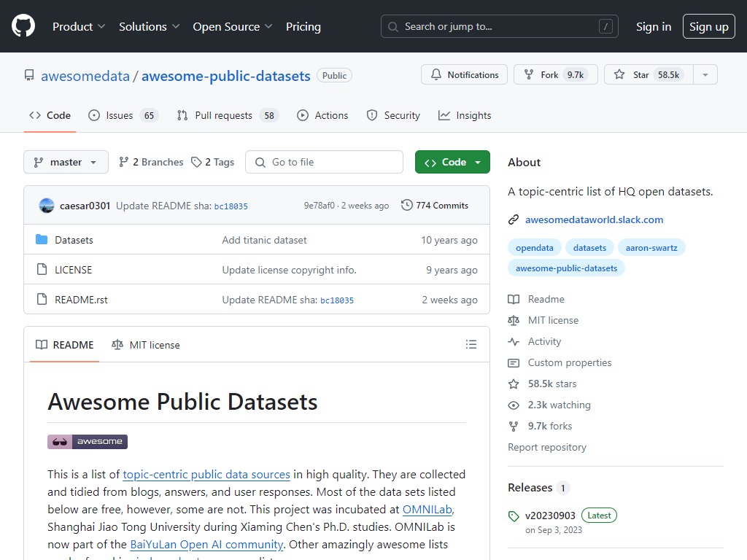Switch to the MIT license tab

click(x=146, y=345)
